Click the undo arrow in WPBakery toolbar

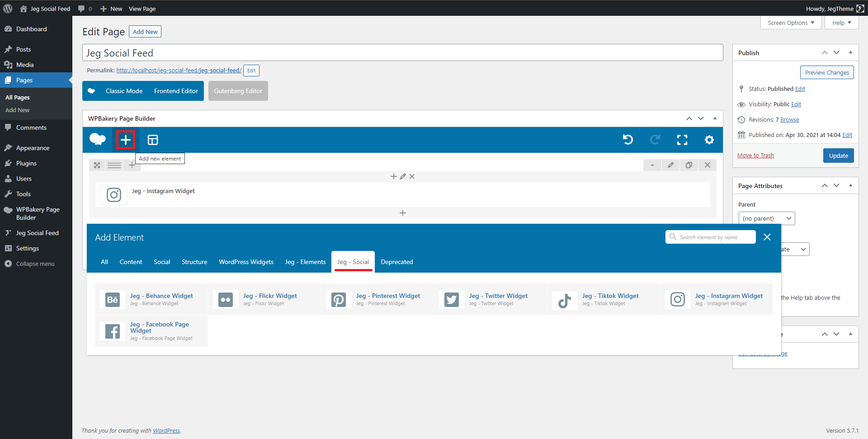click(627, 140)
